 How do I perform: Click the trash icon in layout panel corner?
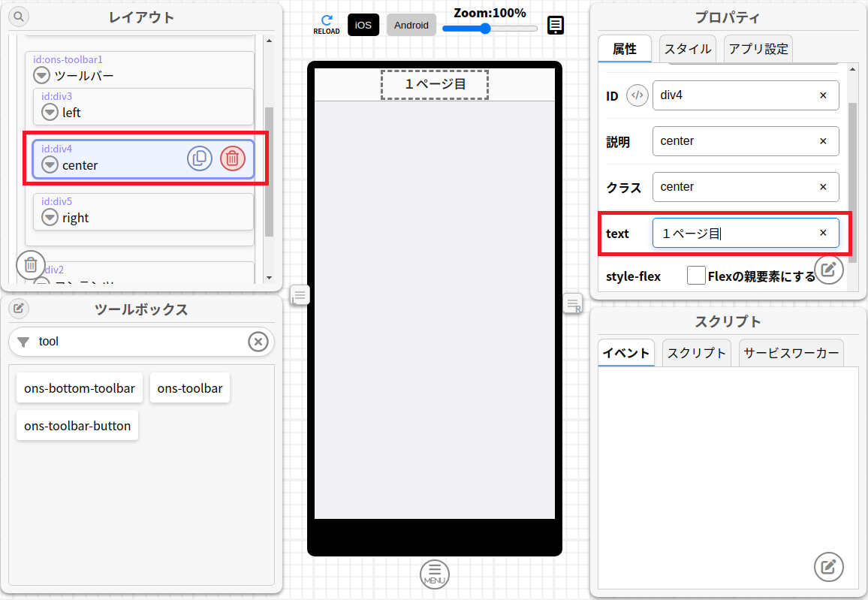point(31,264)
